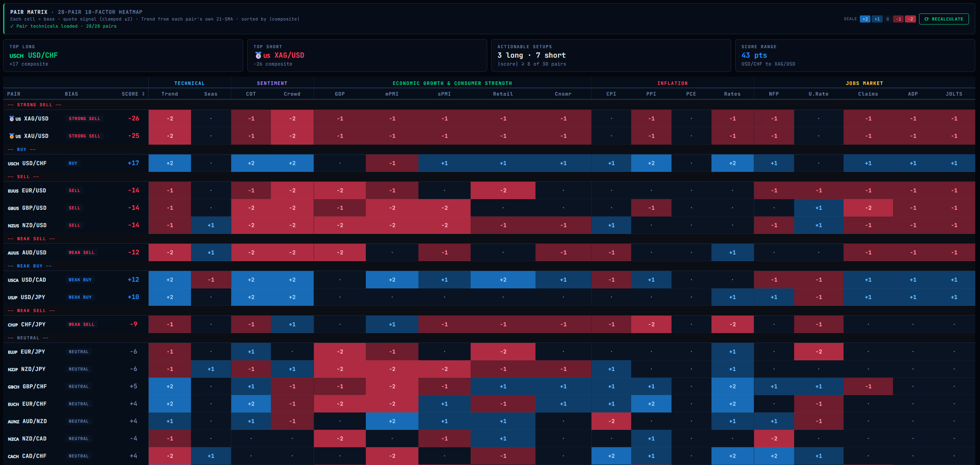This screenshot has height=465, width=980.
Task: Click the Retail column header
Action: point(503,94)
